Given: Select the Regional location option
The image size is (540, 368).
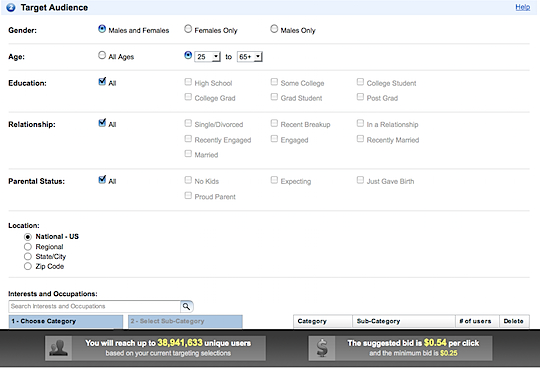Looking at the screenshot, I should click(x=28, y=247).
